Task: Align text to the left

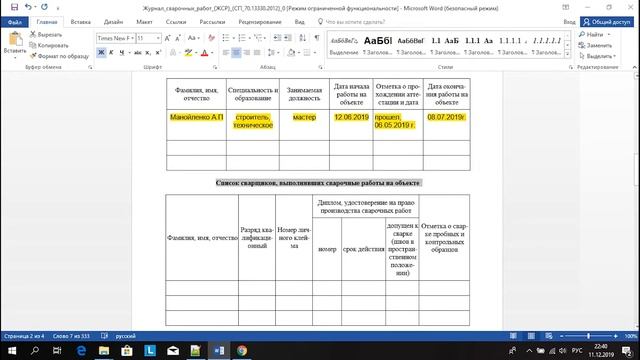Action: click(226, 53)
